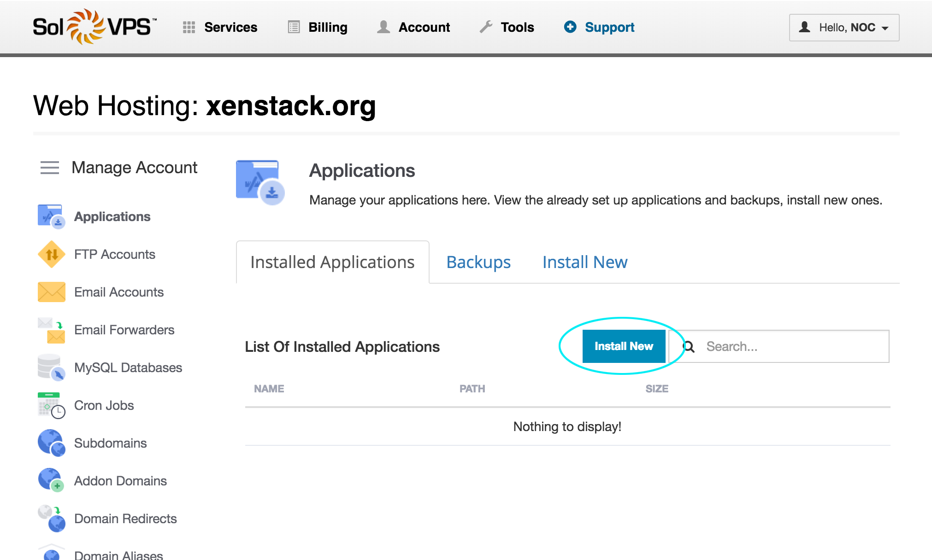Click the Addon Domains globe icon
The image size is (932, 560).
click(x=51, y=480)
